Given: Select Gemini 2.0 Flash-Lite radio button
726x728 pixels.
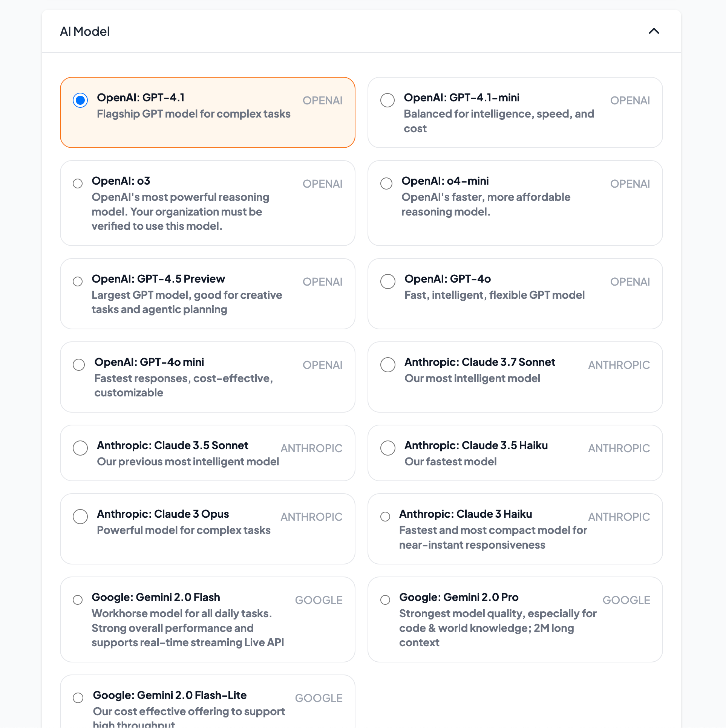Looking at the screenshot, I should (78, 698).
